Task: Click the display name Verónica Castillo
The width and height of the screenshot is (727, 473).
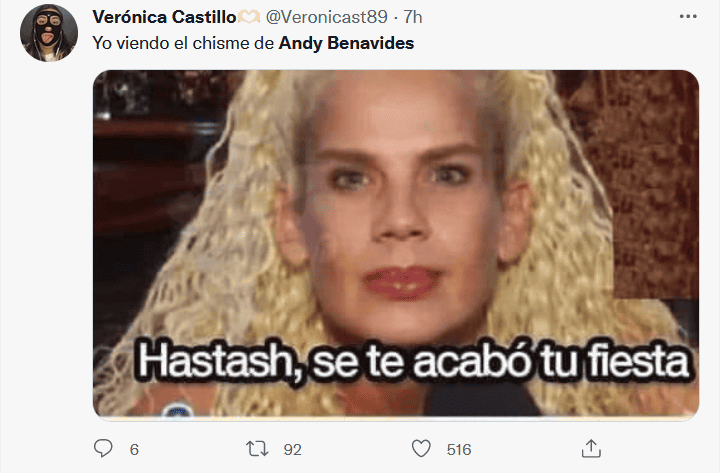Action: point(164,17)
